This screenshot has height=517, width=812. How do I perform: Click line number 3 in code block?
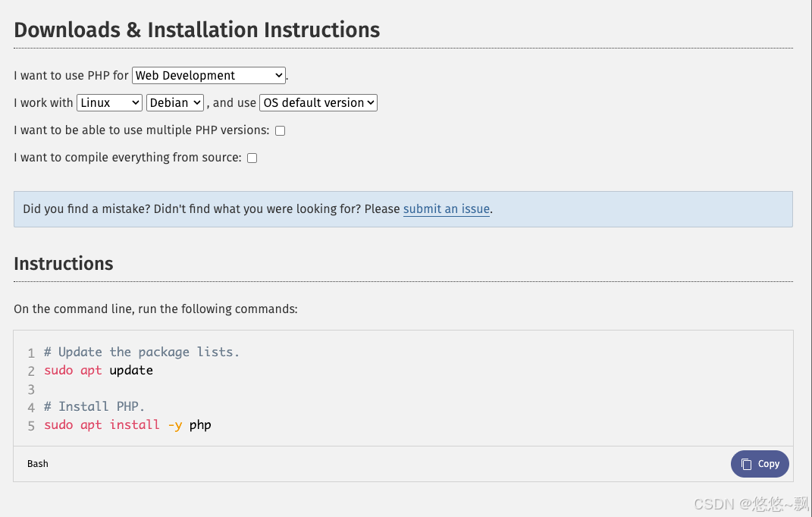(x=31, y=389)
